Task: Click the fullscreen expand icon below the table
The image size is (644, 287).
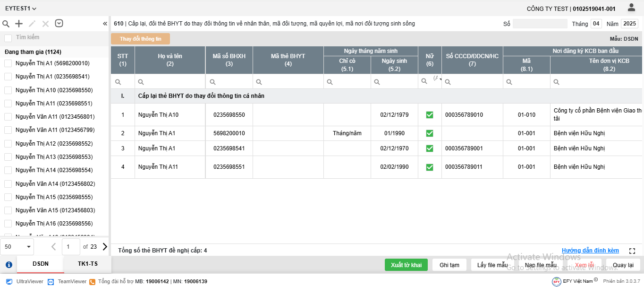Action: pyautogui.click(x=632, y=251)
